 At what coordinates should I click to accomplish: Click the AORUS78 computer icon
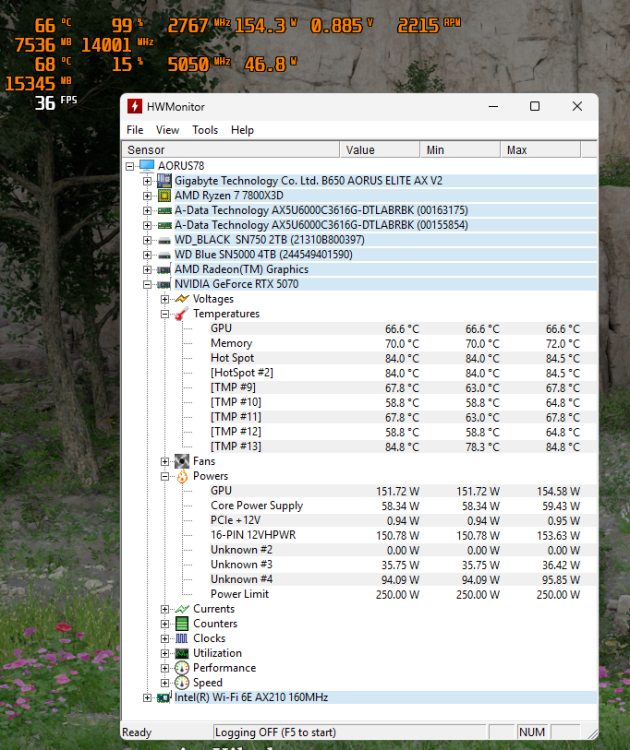point(147,166)
